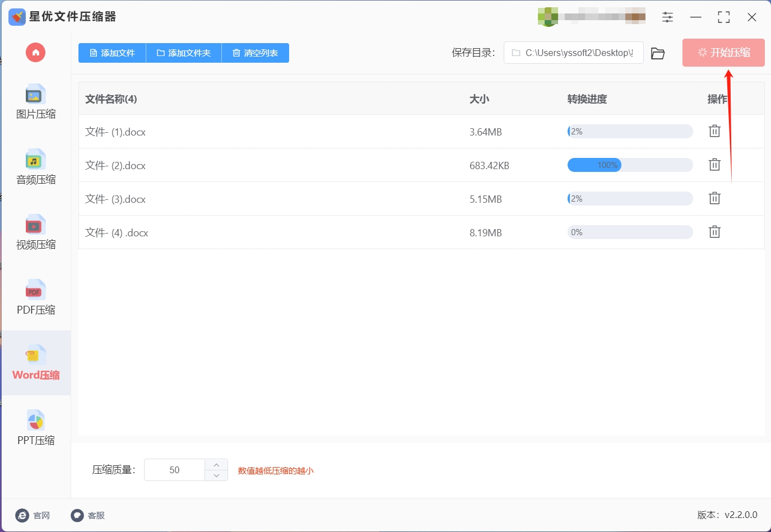
Task: Click the 官网 browser icon
Action: pos(22,515)
